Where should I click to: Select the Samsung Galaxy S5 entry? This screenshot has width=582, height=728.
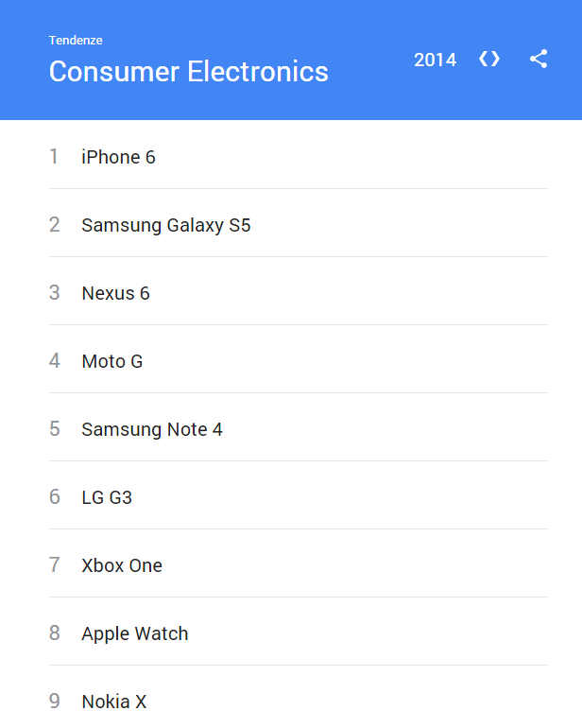tap(166, 225)
